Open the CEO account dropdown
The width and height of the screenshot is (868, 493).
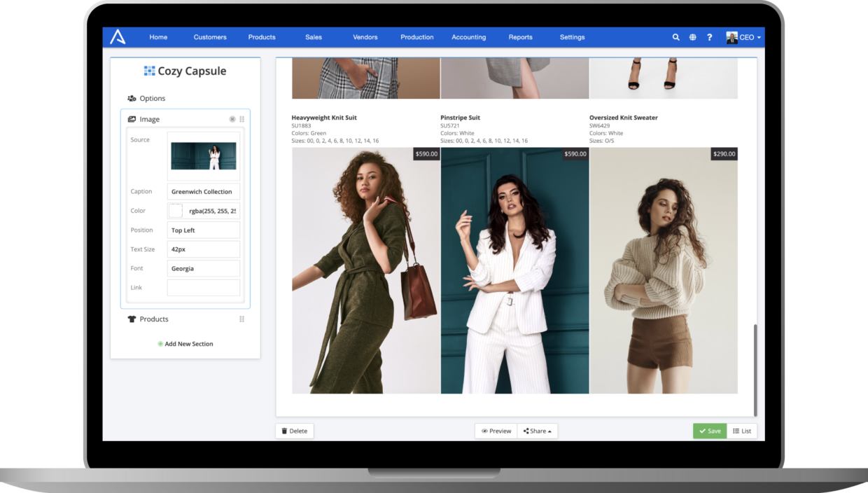click(x=744, y=36)
